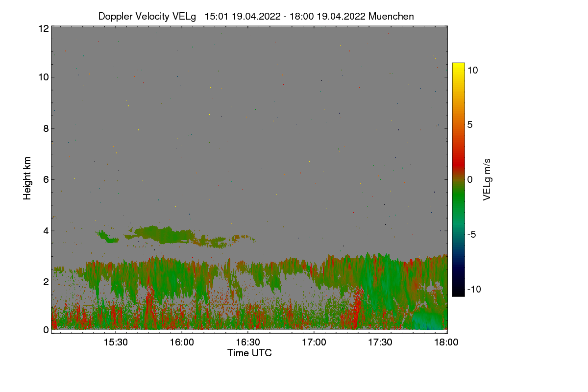Click the colorbar tick value 5
Viewport: 588px width, 392px height.
coord(470,124)
